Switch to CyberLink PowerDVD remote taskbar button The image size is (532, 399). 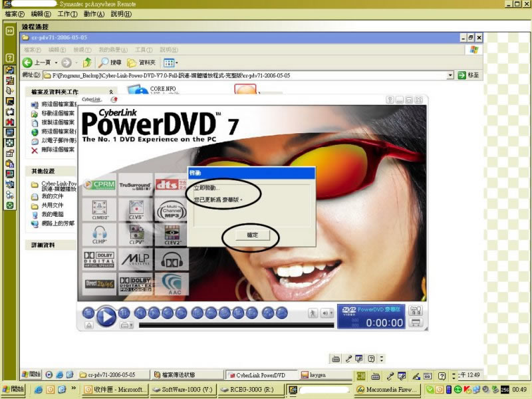(261, 375)
